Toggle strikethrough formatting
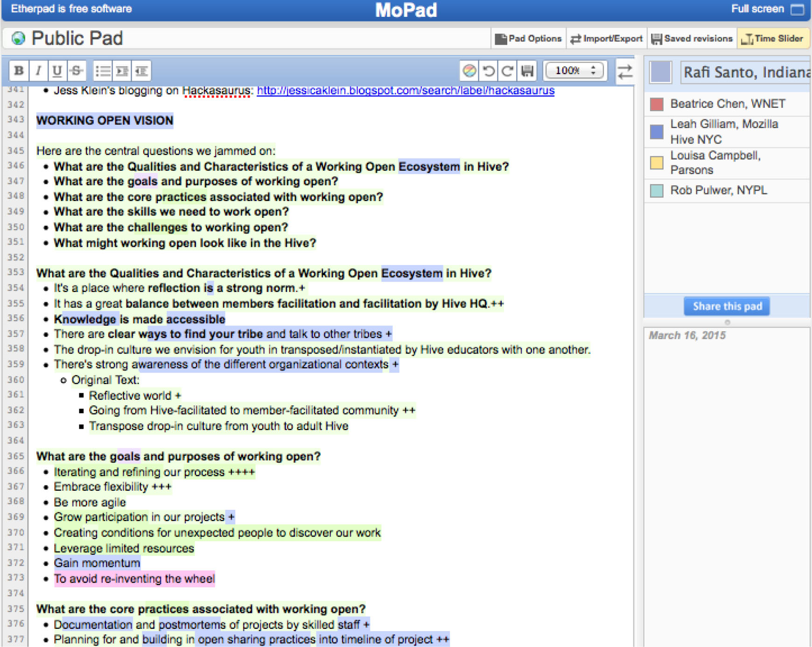812x647 pixels. coord(77,71)
